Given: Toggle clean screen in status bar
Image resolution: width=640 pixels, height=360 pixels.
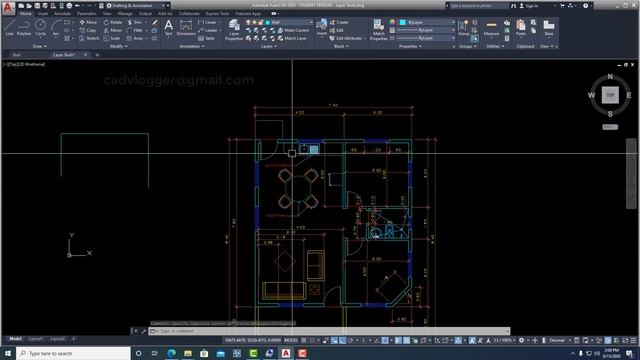Looking at the screenshot, I should [x=625, y=340].
